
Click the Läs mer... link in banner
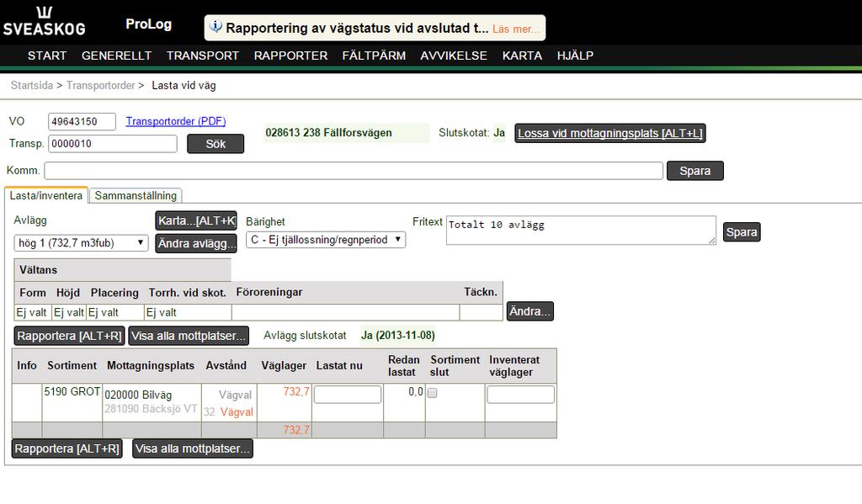516,29
